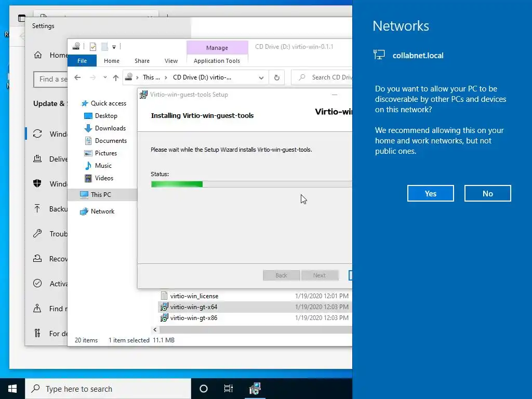This screenshot has width=532, height=399.
Task: Open recent locations dropdown arrow
Action: [105, 78]
